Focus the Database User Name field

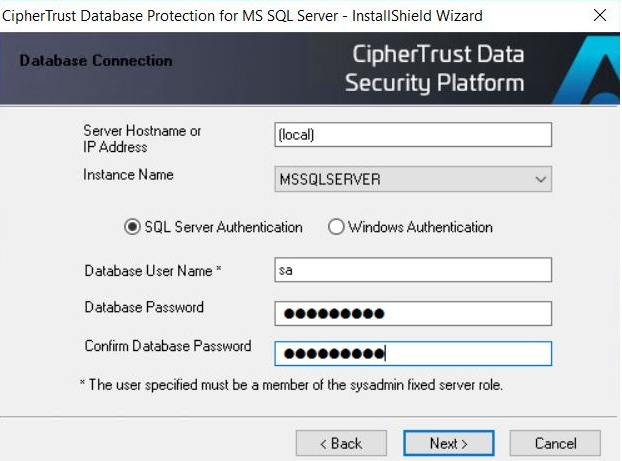point(413,270)
